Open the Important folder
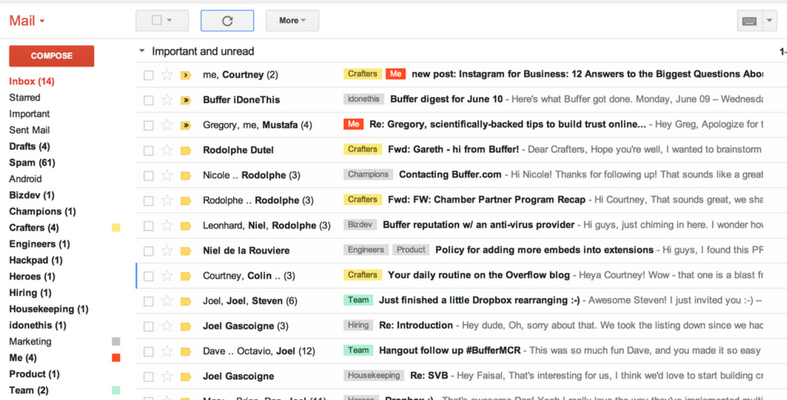The width and height of the screenshot is (787, 400). 29,114
